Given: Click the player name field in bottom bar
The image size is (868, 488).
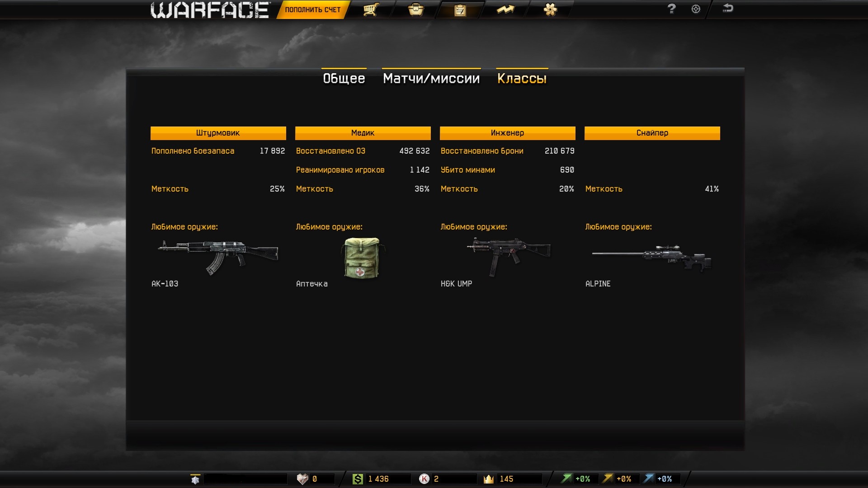Looking at the screenshot, I should (245, 479).
